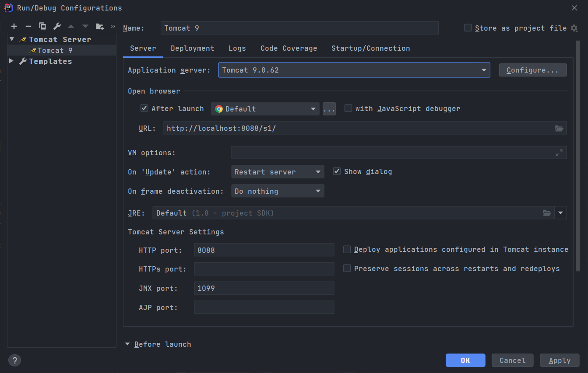This screenshot has width=588, height=373.
Task: Expand VM options field icon
Action: tap(559, 153)
